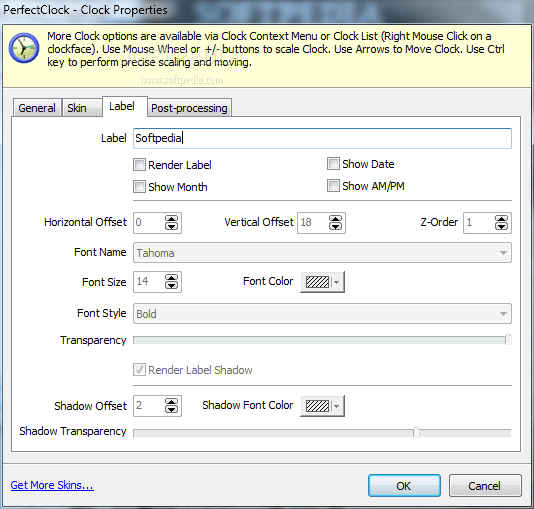Viewport: 534px width, 509px height.
Task: Click the Font Color swatch
Action: pos(317,282)
